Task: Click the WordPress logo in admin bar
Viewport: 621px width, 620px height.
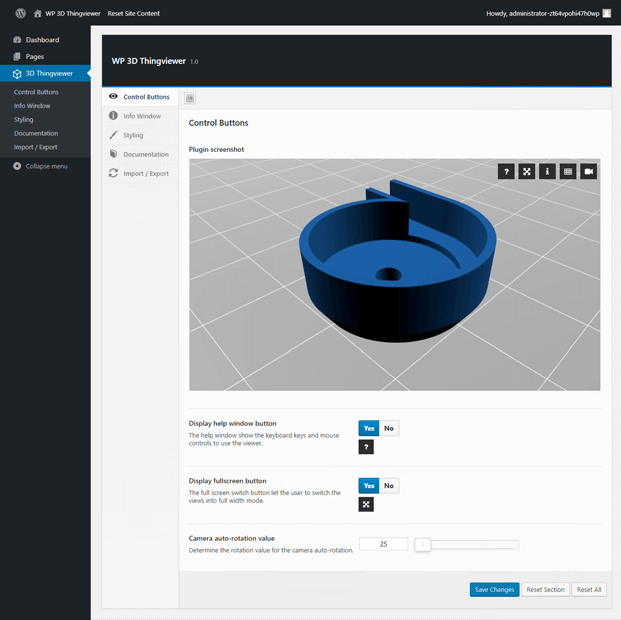Action: tap(21, 13)
